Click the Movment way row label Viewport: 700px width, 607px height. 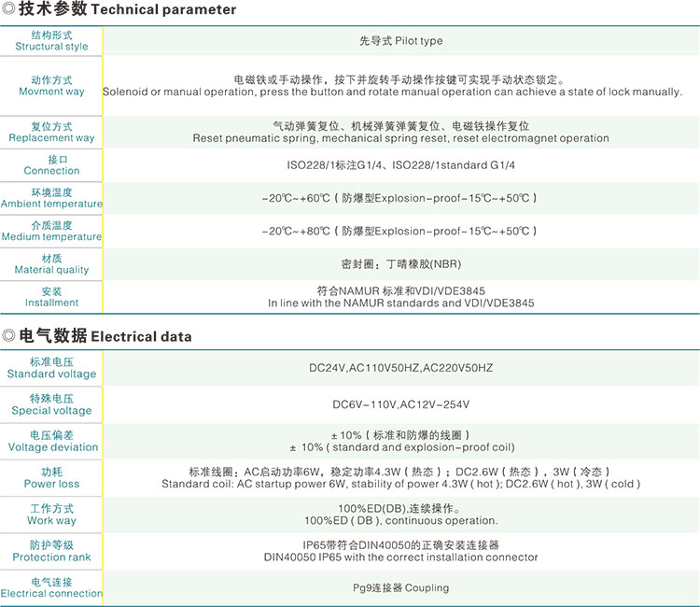[51, 86]
